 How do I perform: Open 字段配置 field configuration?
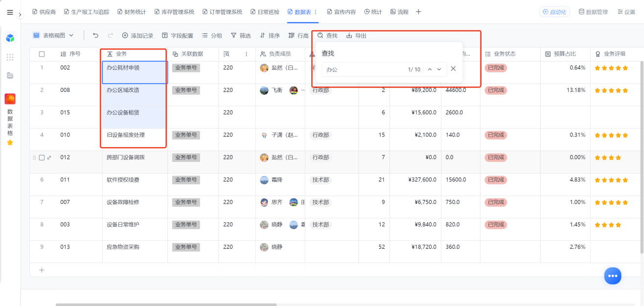[x=178, y=36]
